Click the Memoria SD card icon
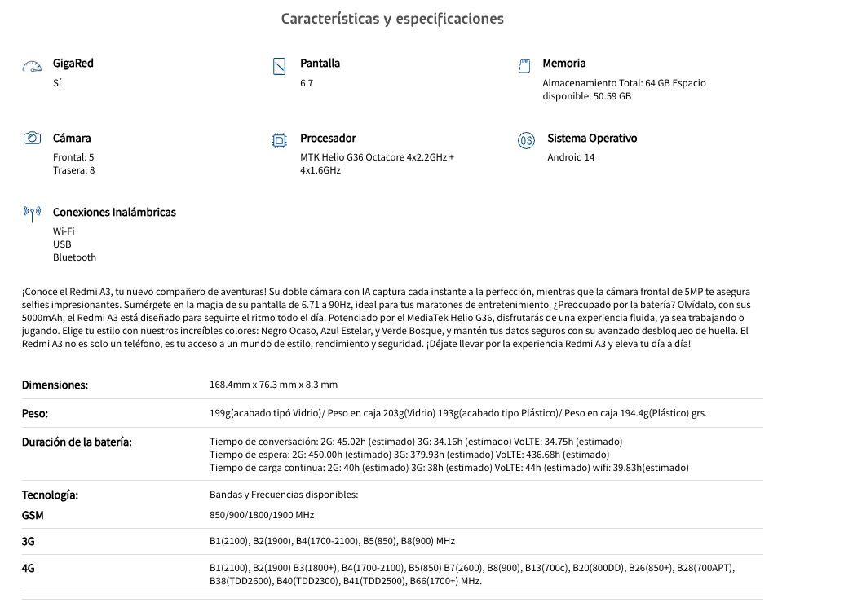Viewport: 844px width, 616px height. pyautogui.click(x=524, y=66)
